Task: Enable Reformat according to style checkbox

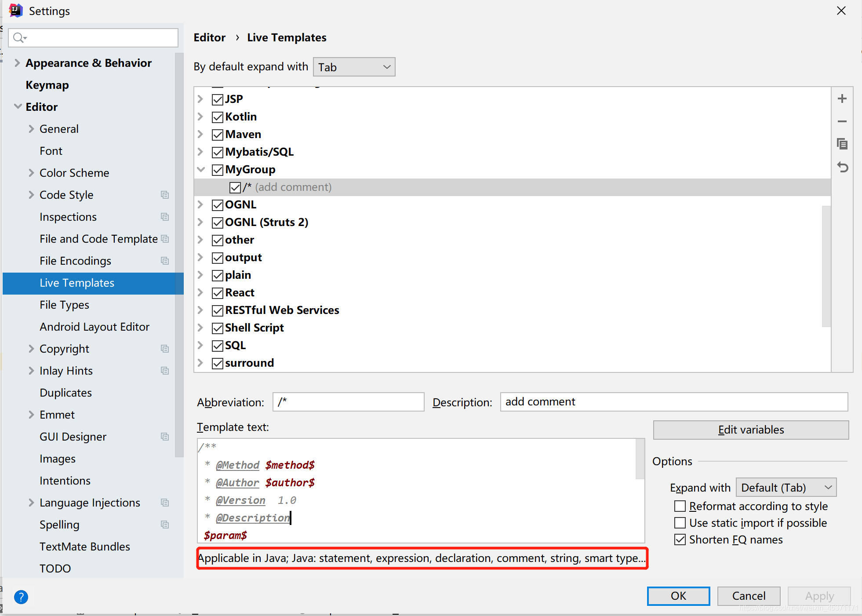Action: (680, 506)
